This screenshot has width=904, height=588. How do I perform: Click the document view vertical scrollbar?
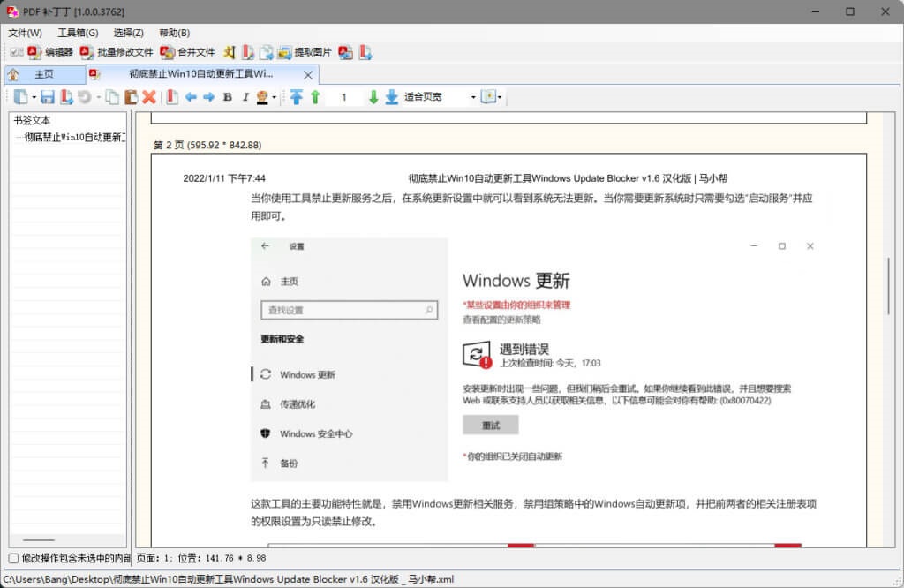(888, 286)
